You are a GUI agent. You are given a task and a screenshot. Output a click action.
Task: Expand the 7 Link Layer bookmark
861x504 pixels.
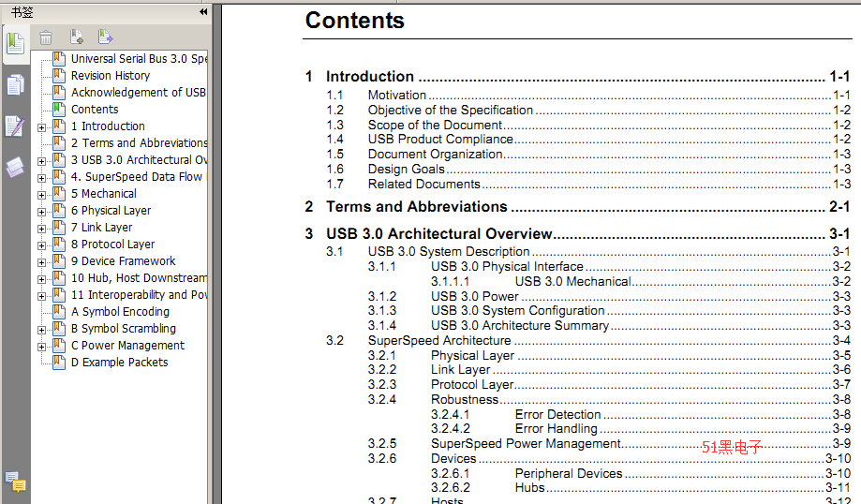[42, 229]
